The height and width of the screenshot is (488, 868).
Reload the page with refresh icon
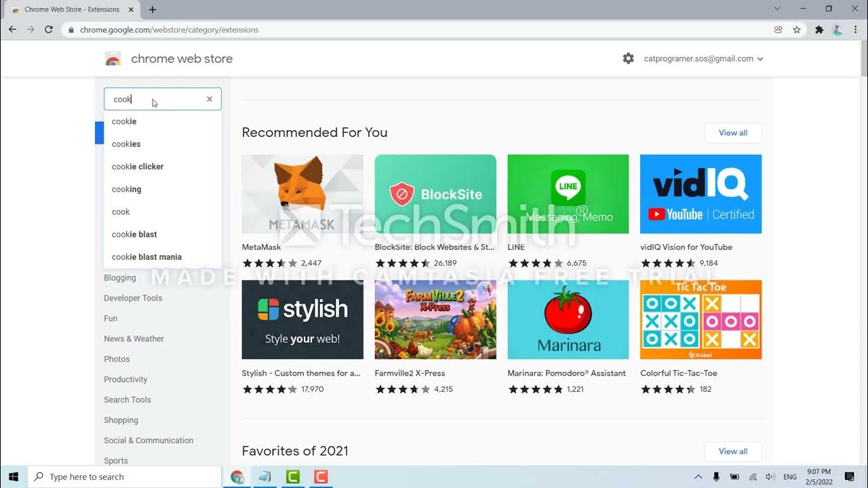49,30
